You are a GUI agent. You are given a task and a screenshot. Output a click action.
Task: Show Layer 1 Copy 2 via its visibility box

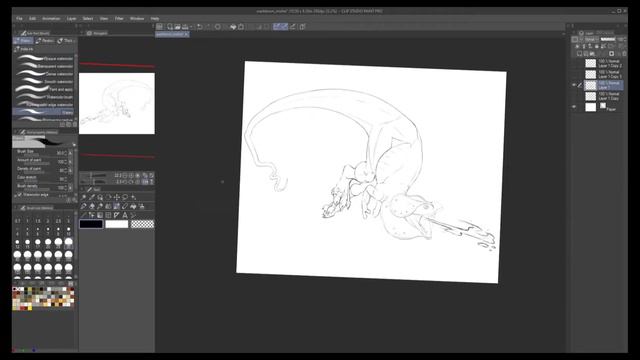point(574,63)
